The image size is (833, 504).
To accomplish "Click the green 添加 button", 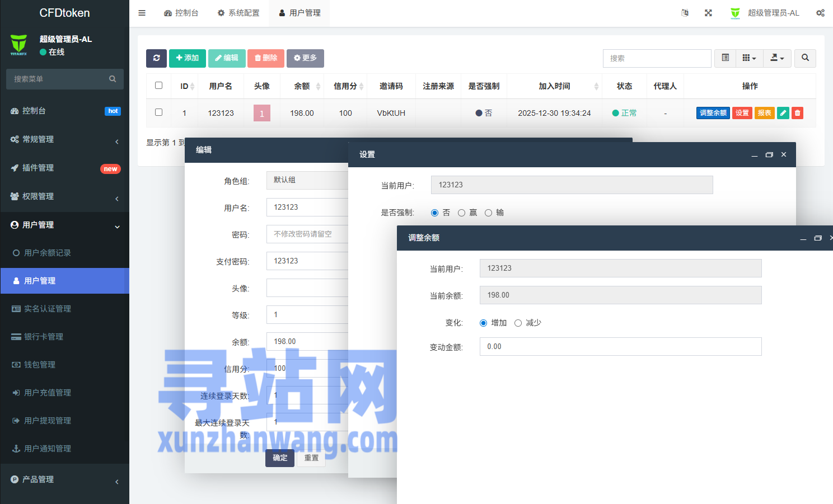I will pyautogui.click(x=188, y=58).
